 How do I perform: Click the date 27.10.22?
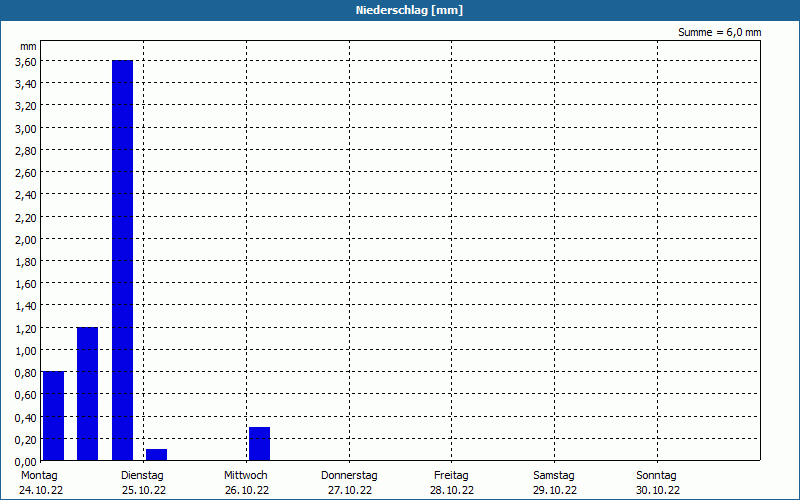349,490
